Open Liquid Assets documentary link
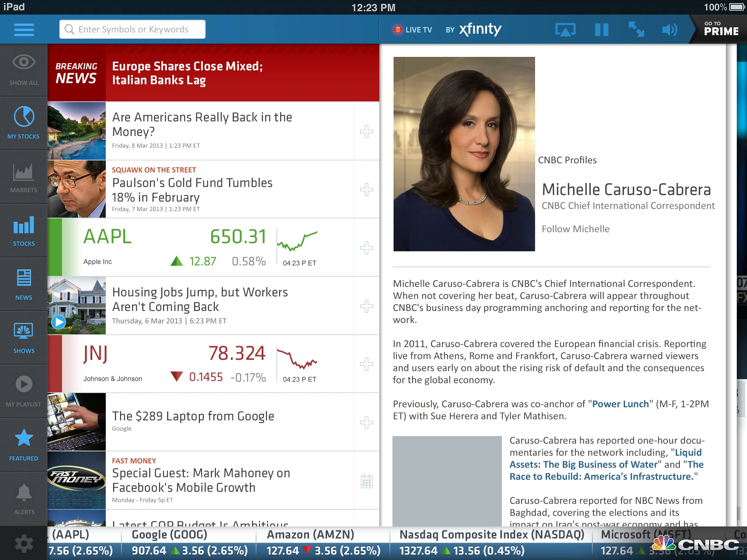747x560 pixels. click(605, 458)
